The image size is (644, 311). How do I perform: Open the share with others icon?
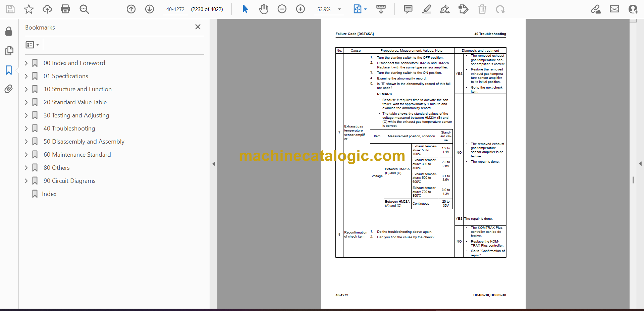633,9
